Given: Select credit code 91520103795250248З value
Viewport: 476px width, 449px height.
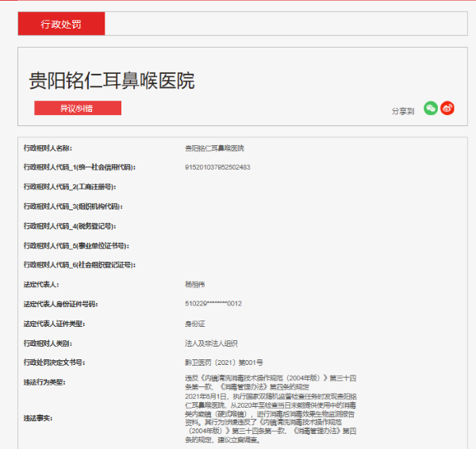Looking at the screenshot, I should [217, 167].
